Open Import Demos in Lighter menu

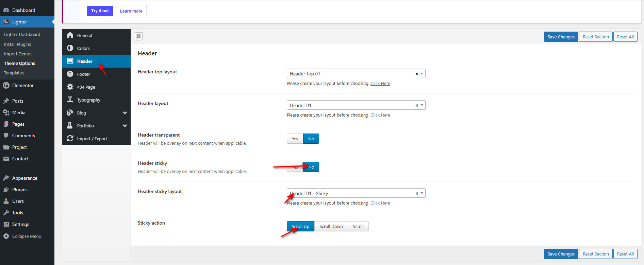click(18, 54)
